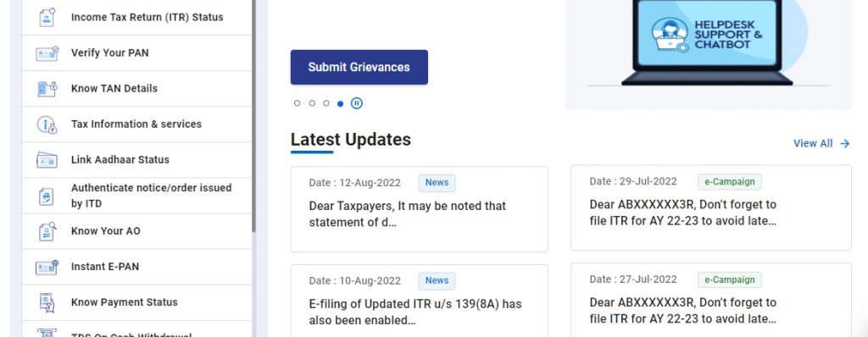Click News tag on 10-Aug-2022 update
This screenshot has width=868, height=337.
coord(437,280)
